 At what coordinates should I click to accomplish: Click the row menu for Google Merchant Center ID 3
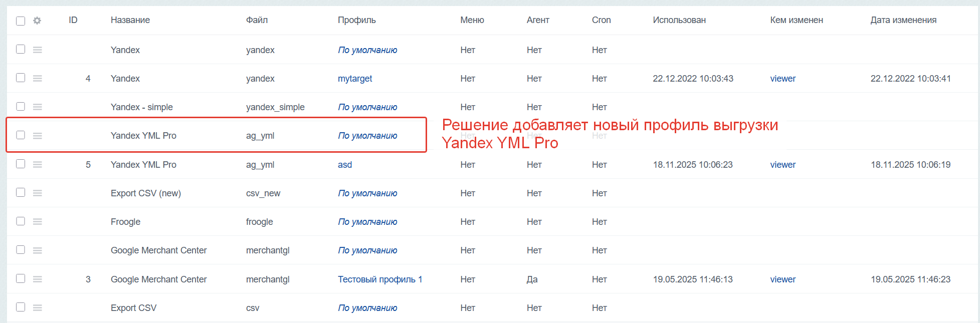(38, 279)
